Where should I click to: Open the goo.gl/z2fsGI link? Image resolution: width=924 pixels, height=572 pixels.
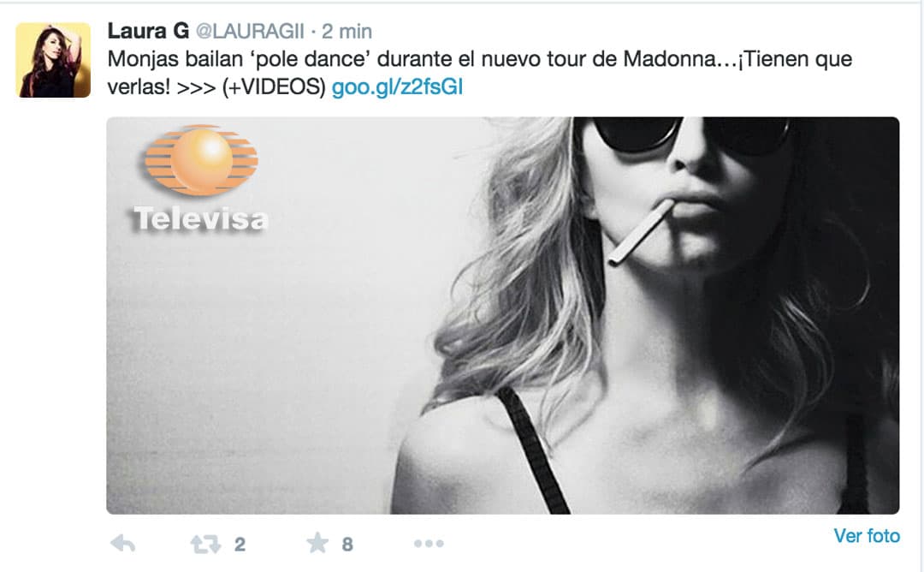point(397,87)
